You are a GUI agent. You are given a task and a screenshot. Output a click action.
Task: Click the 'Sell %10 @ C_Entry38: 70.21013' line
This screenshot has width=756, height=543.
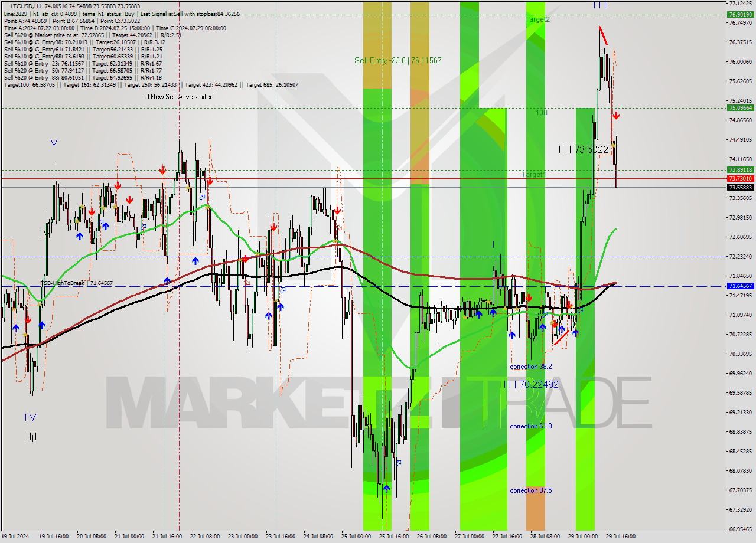[84, 42]
